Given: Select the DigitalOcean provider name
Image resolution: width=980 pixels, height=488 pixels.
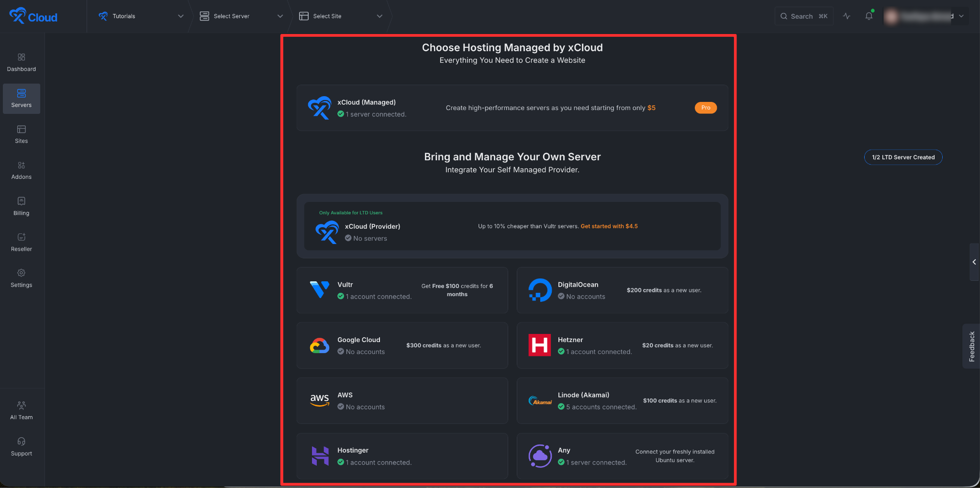Looking at the screenshot, I should 578,285.
